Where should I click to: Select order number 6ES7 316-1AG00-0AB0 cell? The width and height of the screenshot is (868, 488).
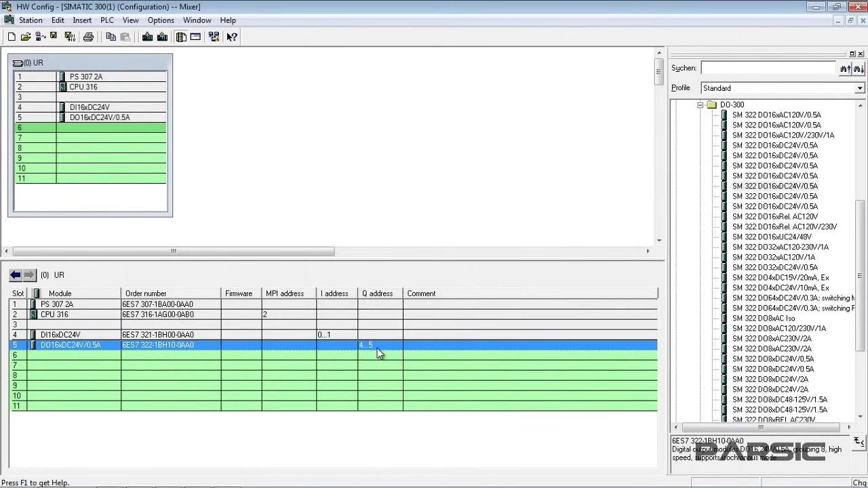tap(171, 314)
